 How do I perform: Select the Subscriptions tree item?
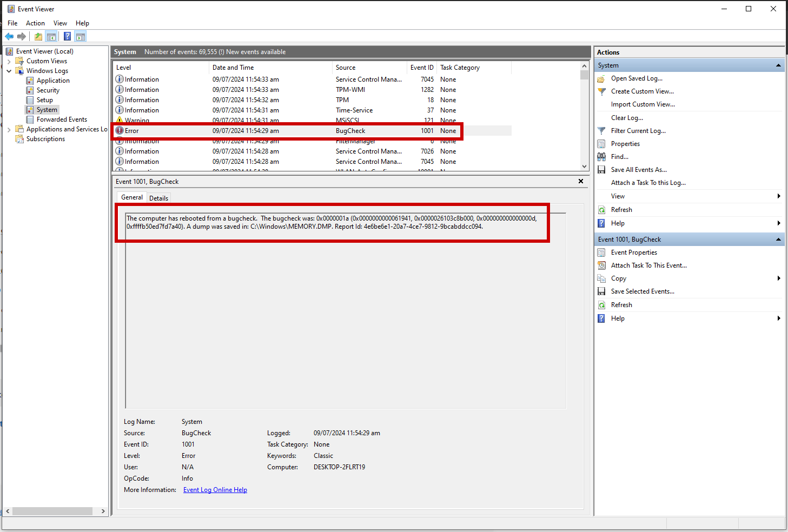point(45,139)
